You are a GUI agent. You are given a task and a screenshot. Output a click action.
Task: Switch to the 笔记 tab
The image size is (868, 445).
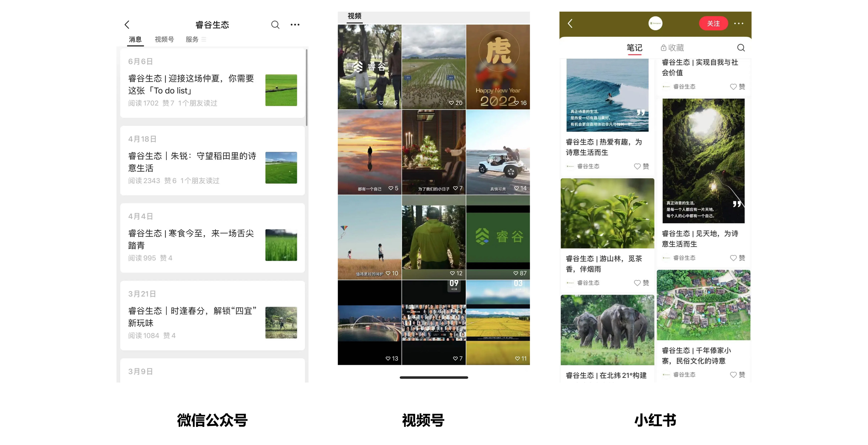pos(634,48)
